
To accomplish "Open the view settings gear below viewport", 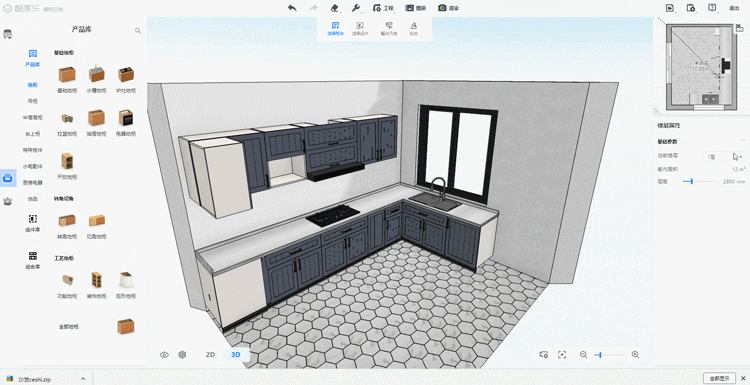I will [x=182, y=354].
